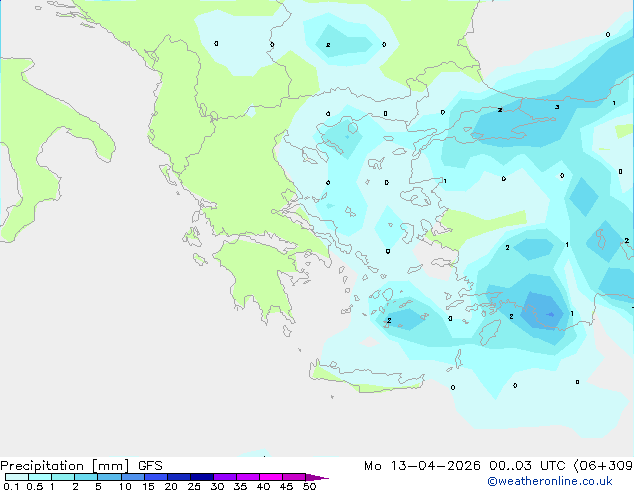Viewport: 634px width, 490px height.
Task: Select the 25–30 mm legend color swatch
Action: pos(201,477)
